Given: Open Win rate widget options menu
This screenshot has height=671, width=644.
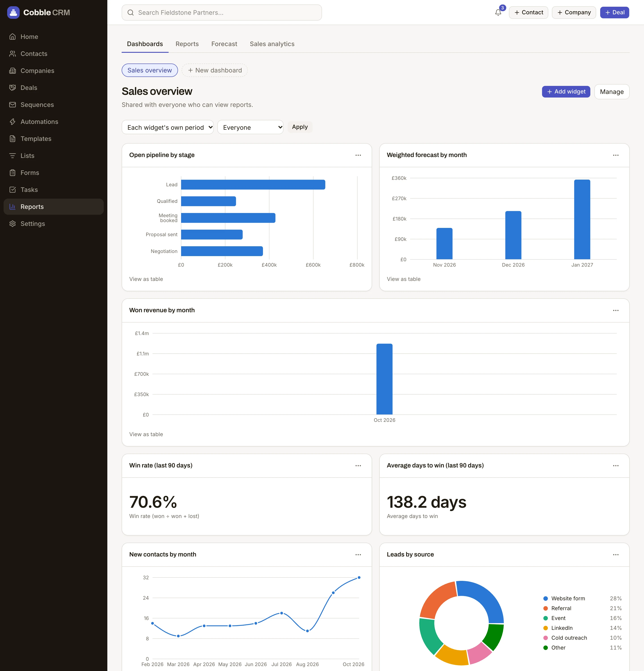Looking at the screenshot, I should click(358, 466).
